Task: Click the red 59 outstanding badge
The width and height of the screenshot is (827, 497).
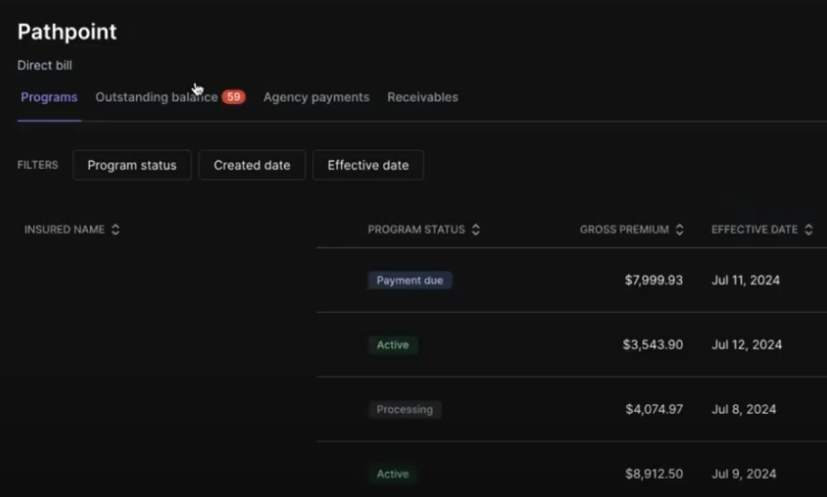Action: pyautogui.click(x=234, y=97)
